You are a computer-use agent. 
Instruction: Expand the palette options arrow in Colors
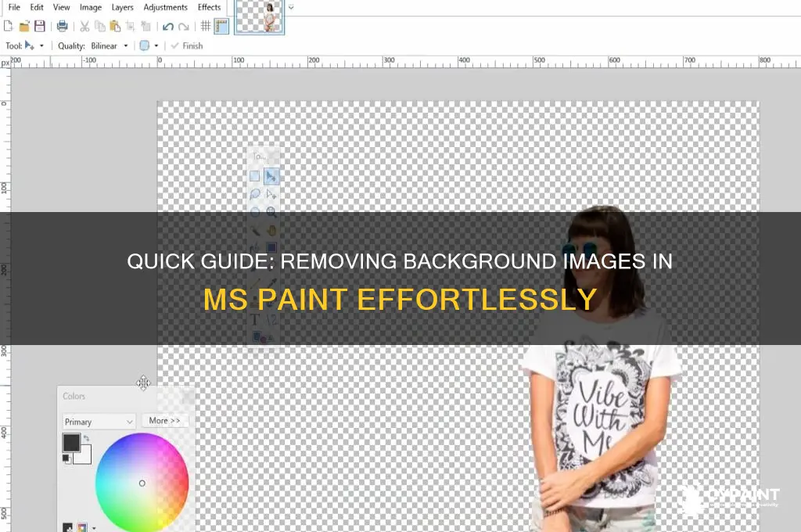[94, 528]
